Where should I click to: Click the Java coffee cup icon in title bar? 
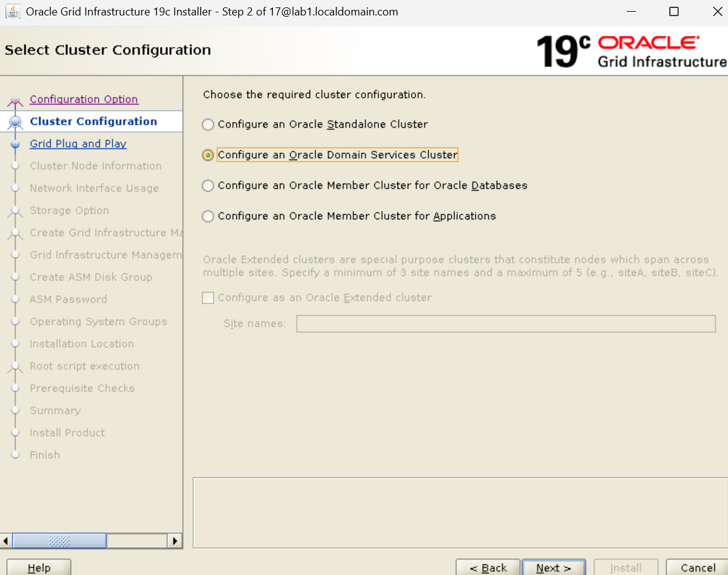12,11
